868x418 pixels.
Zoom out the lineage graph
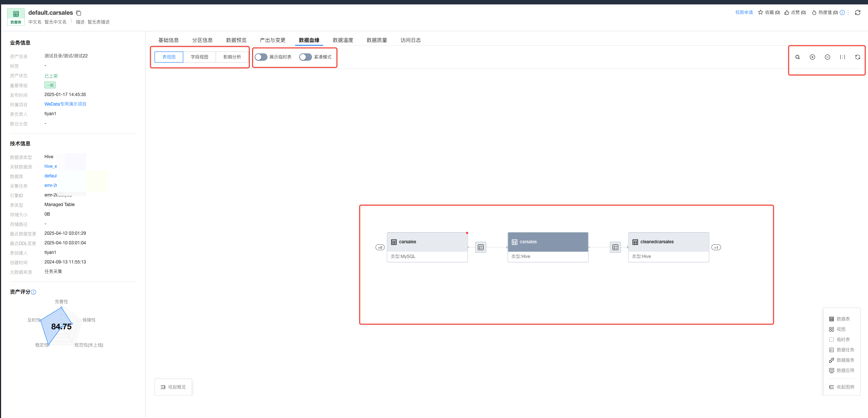(x=828, y=57)
